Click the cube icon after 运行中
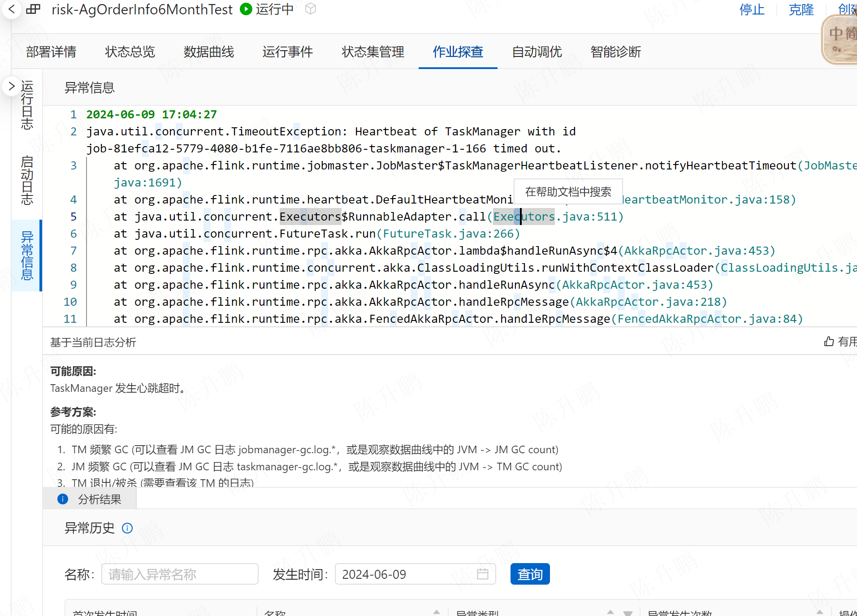Screen dimensions: 857x616 [311, 9]
